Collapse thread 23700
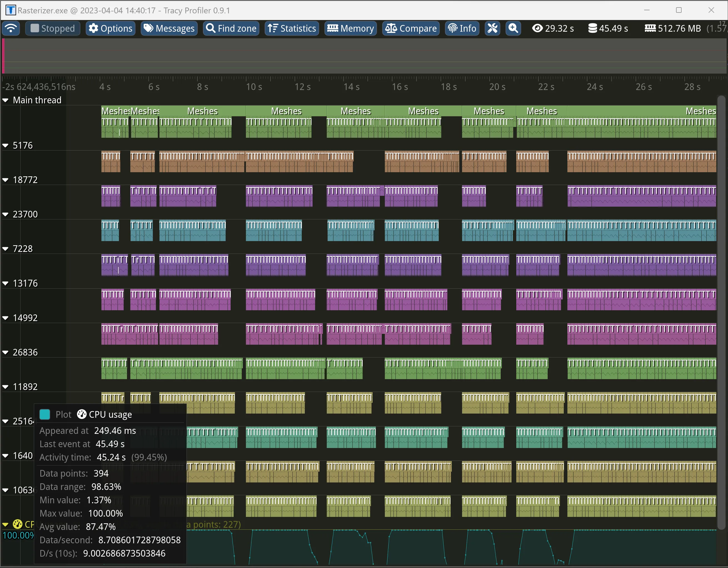Image resolution: width=728 pixels, height=568 pixels. coord(5,214)
